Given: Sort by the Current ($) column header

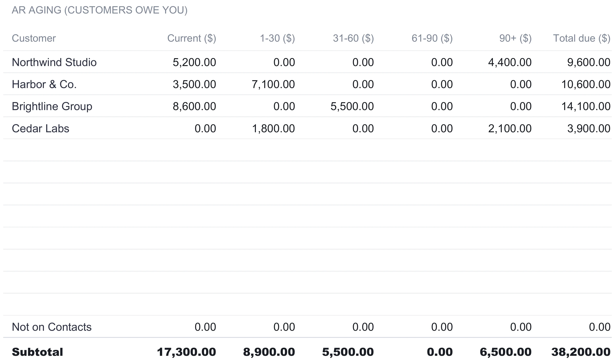Looking at the screenshot, I should [x=191, y=38].
